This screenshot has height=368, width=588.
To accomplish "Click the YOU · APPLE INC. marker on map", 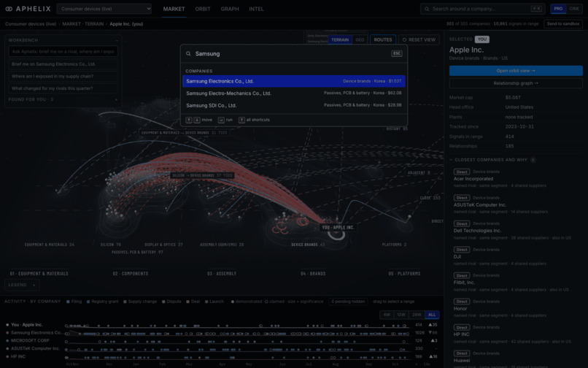I will [x=338, y=227].
